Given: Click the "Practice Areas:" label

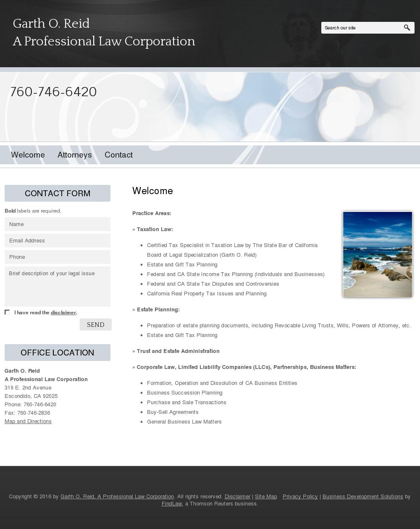Looking at the screenshot, I should coord(152,213).
